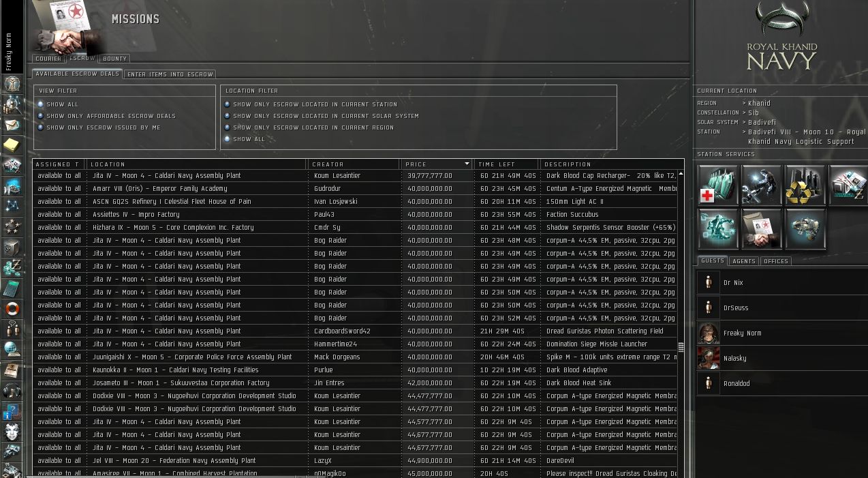Open the Market station service icon
Screen dimensions: 868x478
[848, 185]
